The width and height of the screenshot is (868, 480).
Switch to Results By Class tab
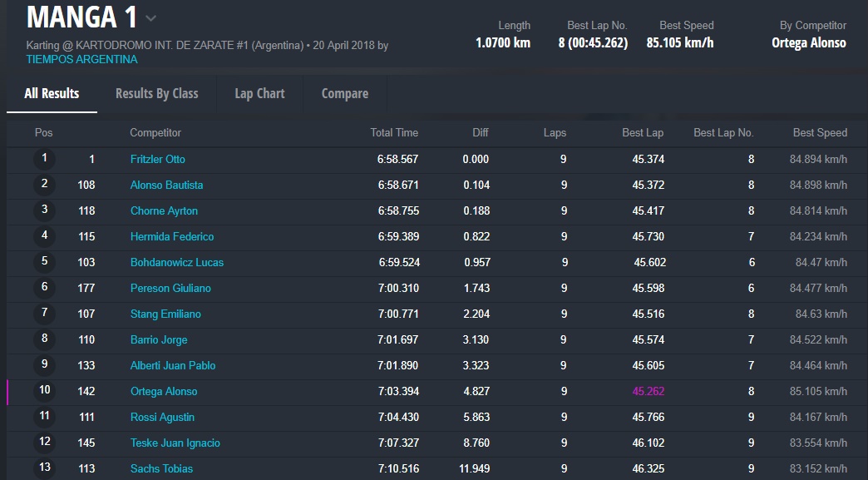156,93
